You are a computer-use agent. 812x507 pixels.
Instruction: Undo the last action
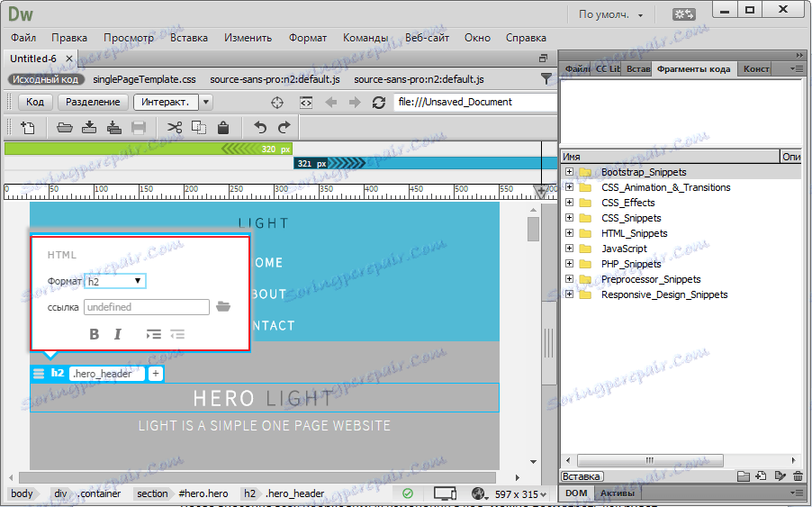pos(260,127)
